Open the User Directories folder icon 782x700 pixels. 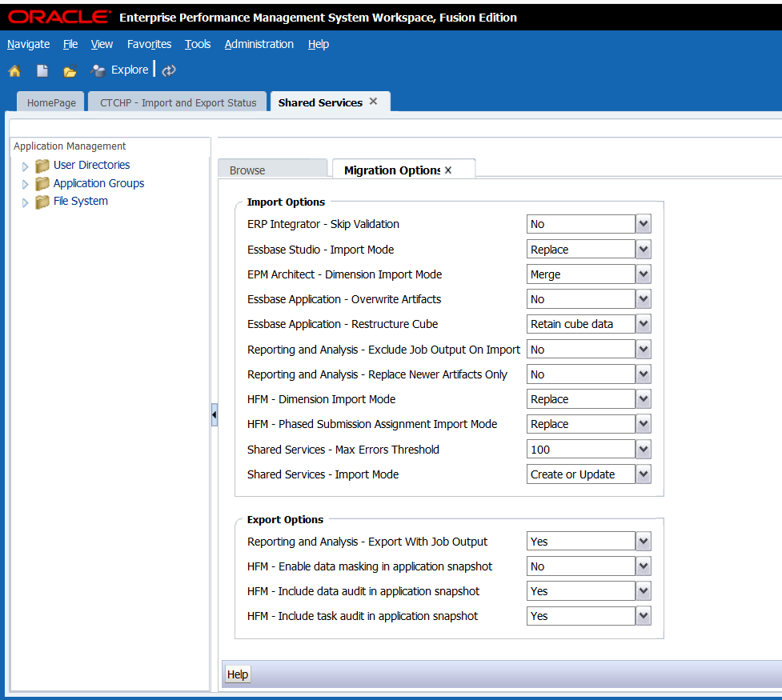point(42,165)
